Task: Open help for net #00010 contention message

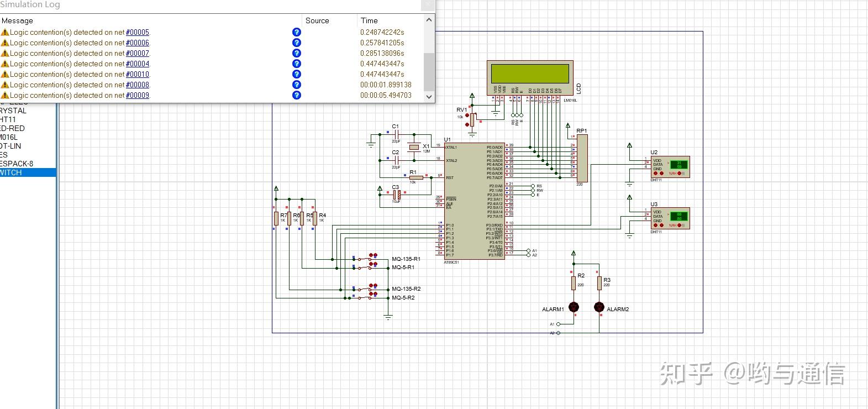Action: (297, 74)
